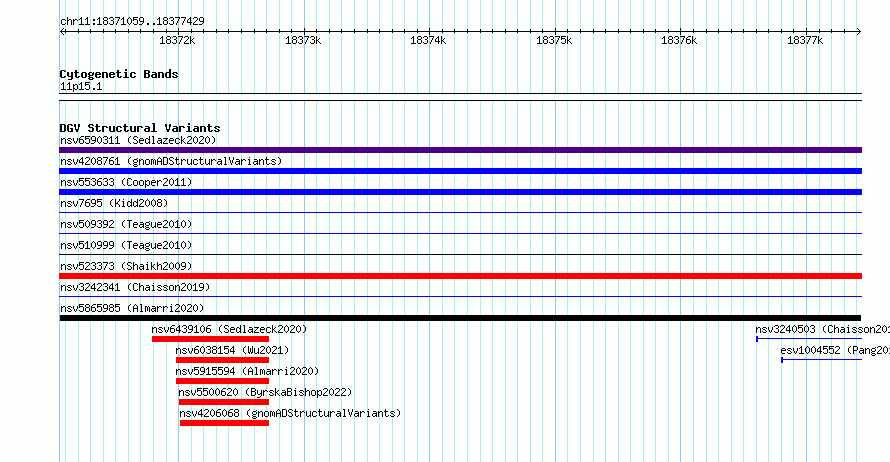
Task: Click the 18373k ruler position
Action: 303,40
